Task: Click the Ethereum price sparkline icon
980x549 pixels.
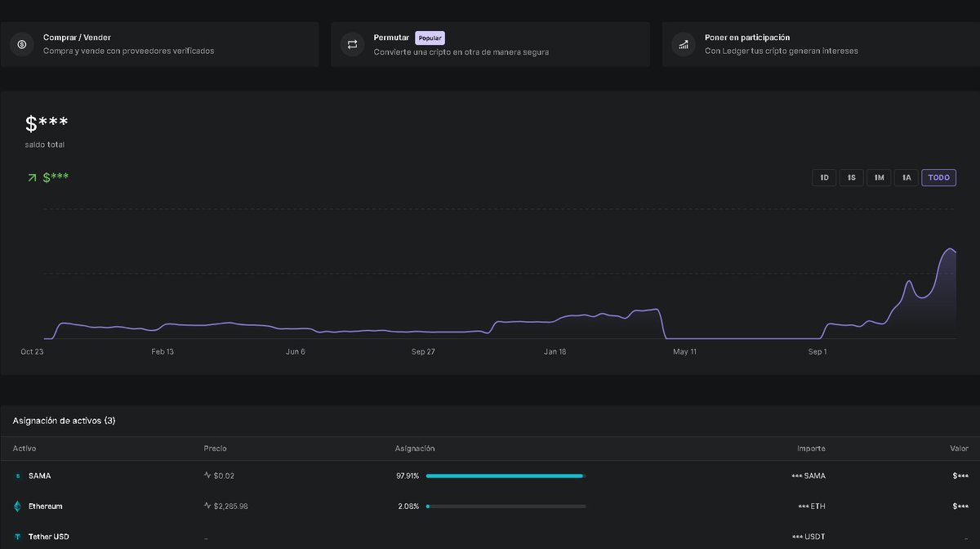Action: point(208,506)
